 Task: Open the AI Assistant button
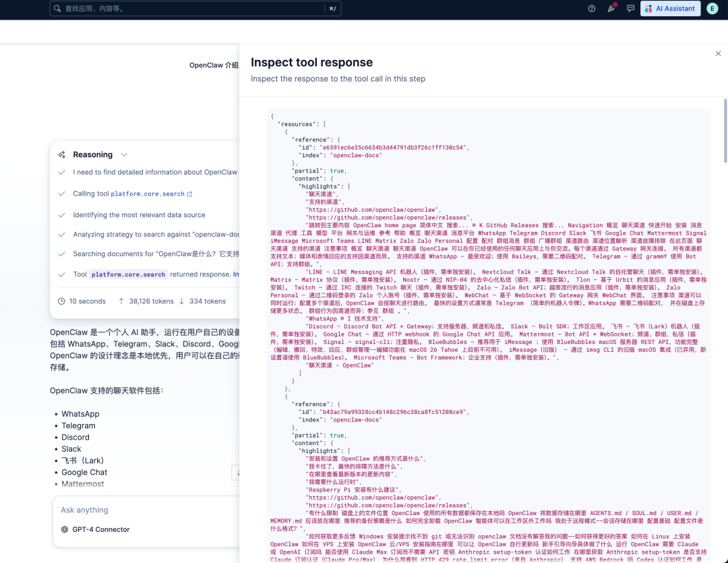click(x=670, y=8)
